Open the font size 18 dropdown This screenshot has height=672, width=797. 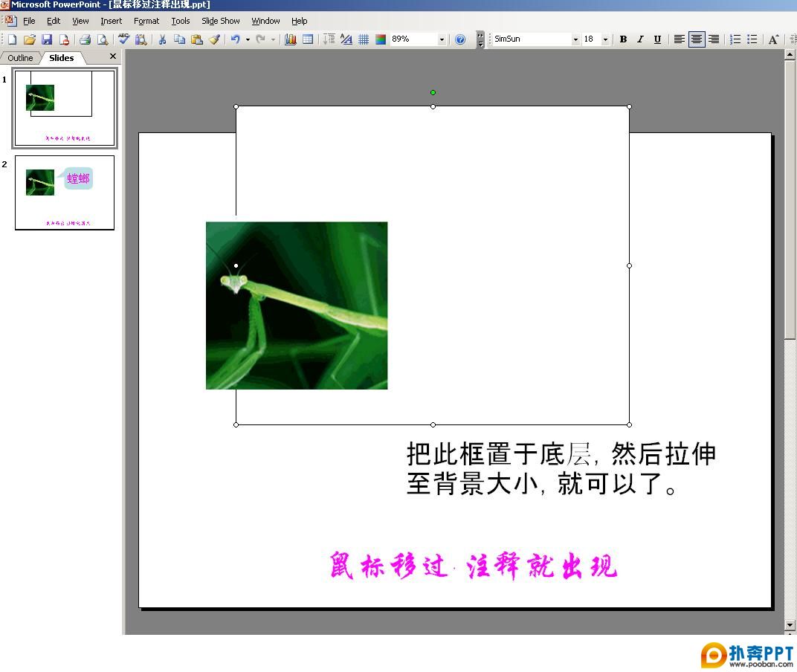click(x=605, y=39)
